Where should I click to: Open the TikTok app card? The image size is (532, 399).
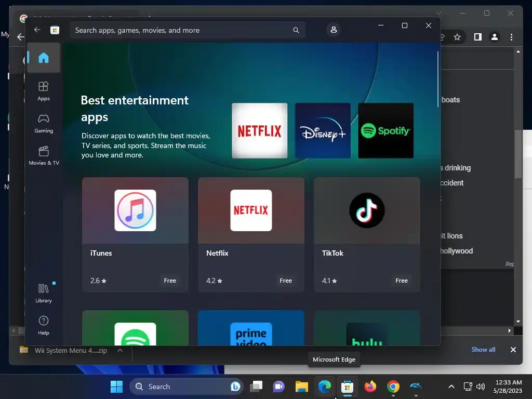[367, 234]
